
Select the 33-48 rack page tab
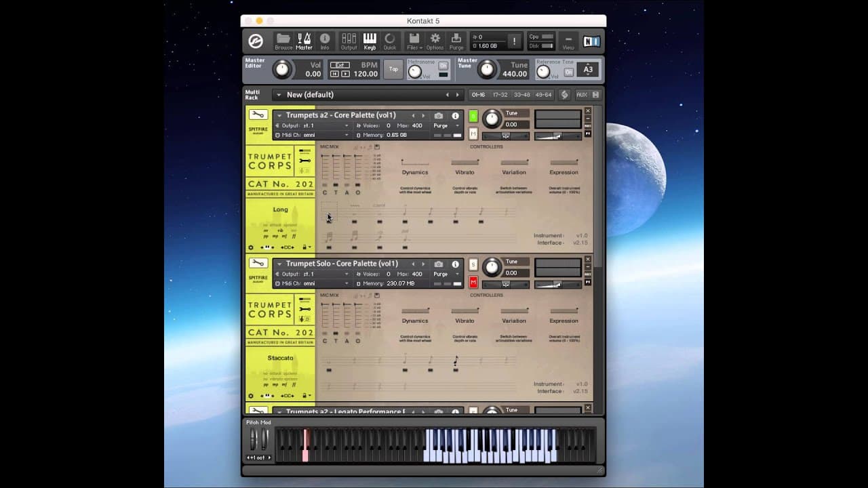coord(522,95)
